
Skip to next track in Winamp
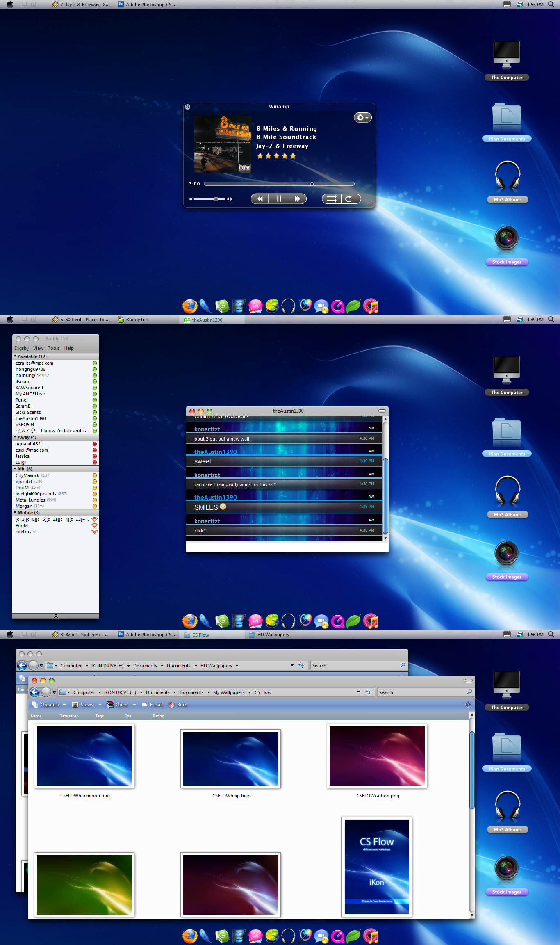point(298,199)
